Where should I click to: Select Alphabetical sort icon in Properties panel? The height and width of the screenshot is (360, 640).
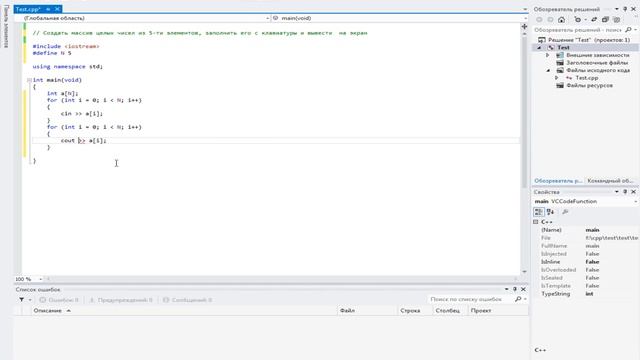[550, 212]
